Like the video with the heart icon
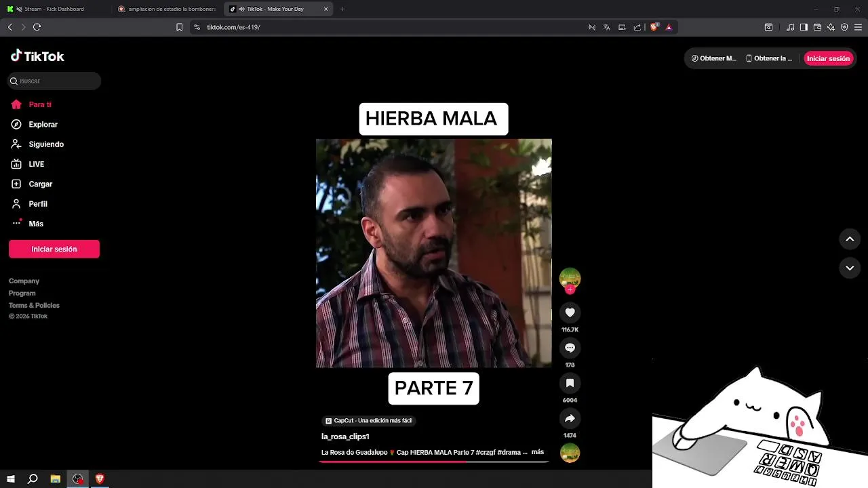 pos(570,312)
